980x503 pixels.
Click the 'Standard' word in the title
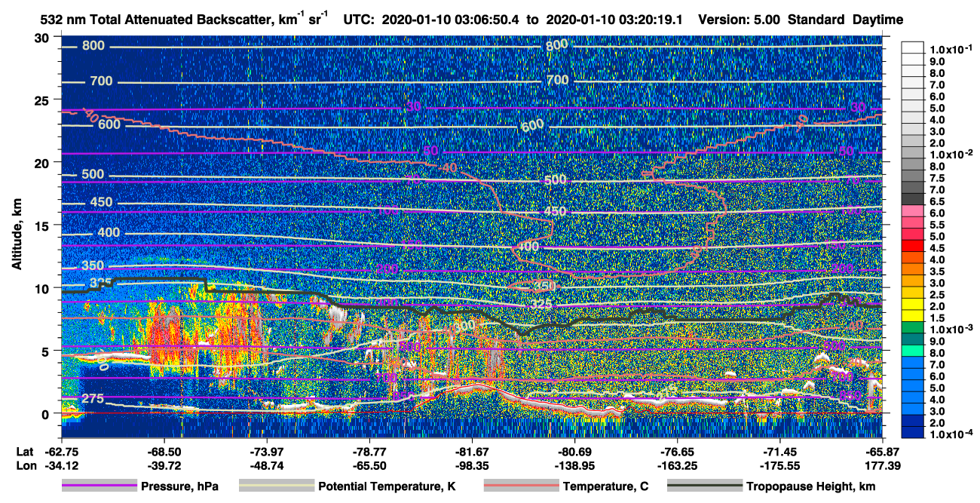(x=816, y=19)
